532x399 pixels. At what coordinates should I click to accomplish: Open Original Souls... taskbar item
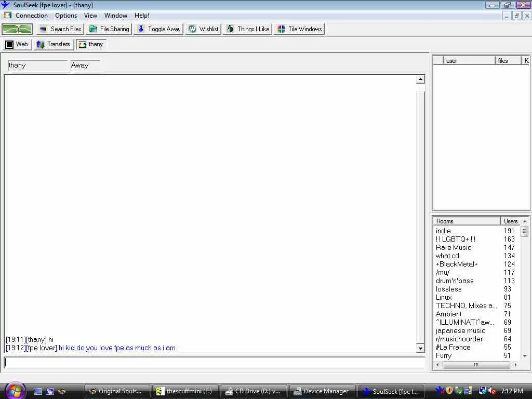click(117, 392)
